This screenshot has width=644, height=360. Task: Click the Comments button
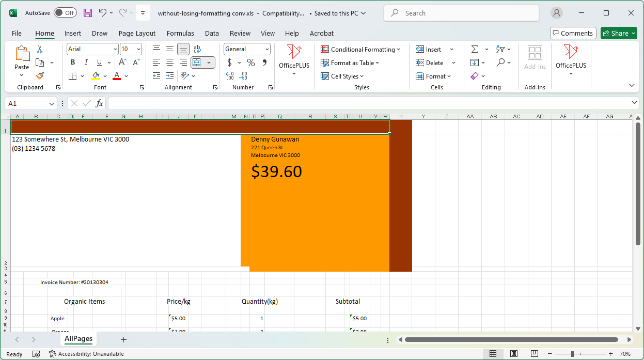tap(573, 33)
